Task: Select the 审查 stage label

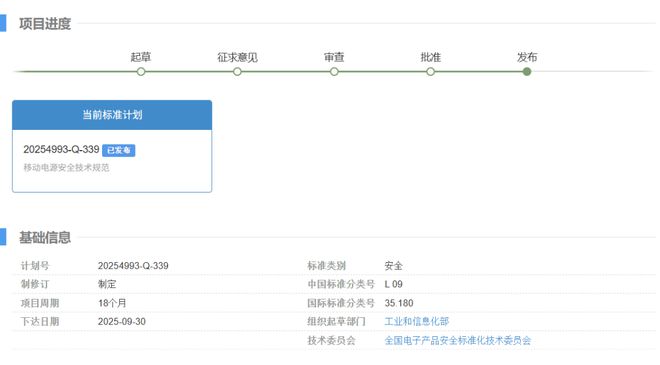Action: click(334, 57)
